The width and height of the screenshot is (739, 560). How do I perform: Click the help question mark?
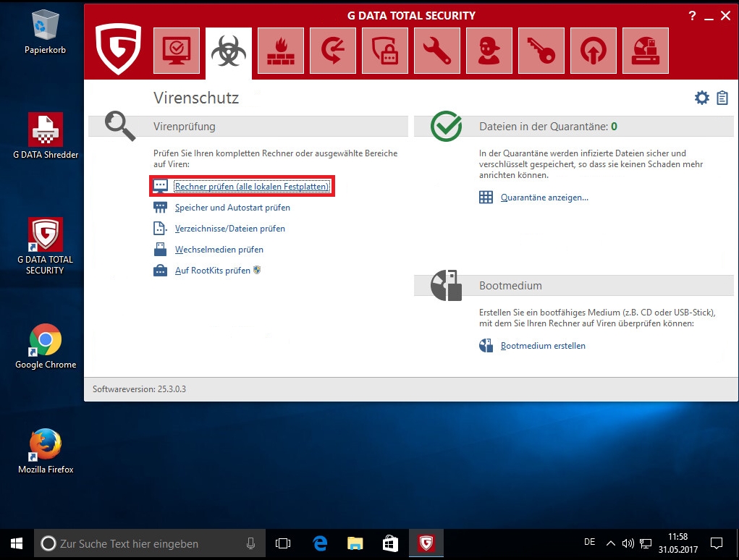(692, 16)
